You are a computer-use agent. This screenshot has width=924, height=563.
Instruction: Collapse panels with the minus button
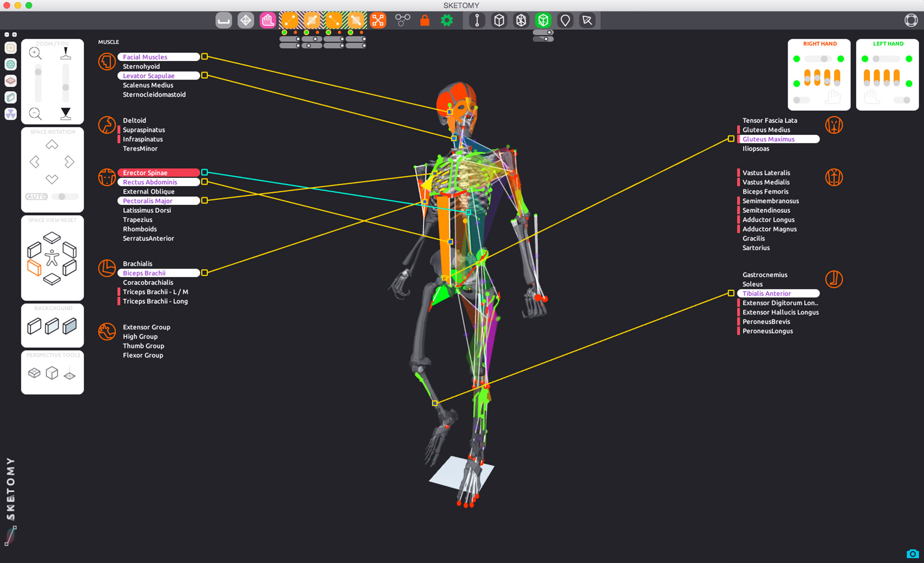[6, 35]
